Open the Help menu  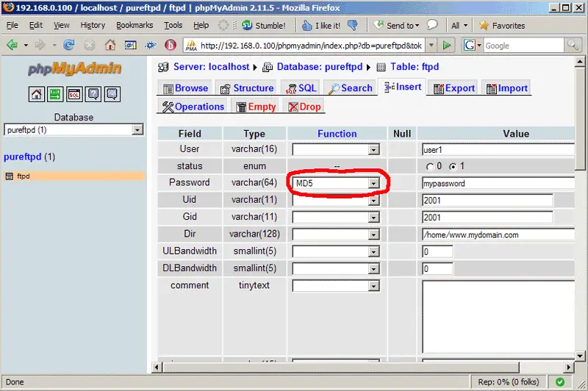(201, 25)
